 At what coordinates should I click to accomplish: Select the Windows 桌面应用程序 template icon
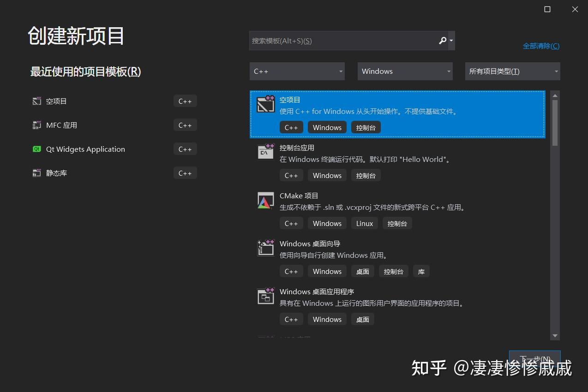tap(265, 296)
